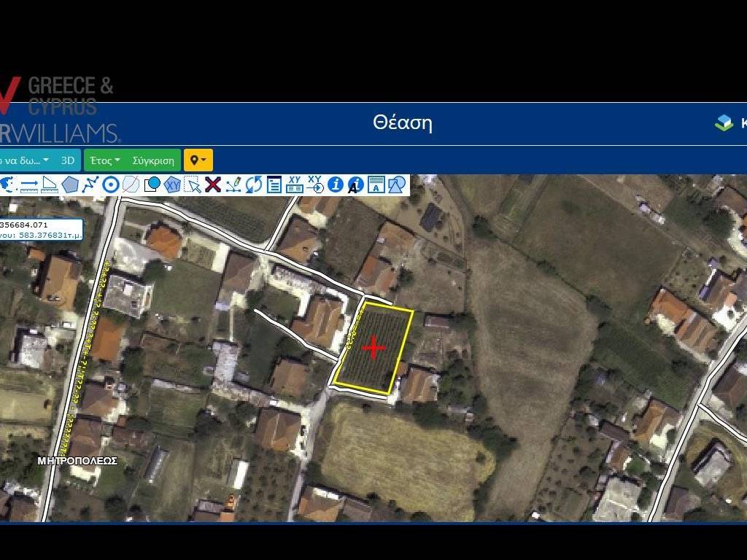The width and height of the screenshot is (747, 560).
Task: Activate the circle target tool
Action: point(110,184)
